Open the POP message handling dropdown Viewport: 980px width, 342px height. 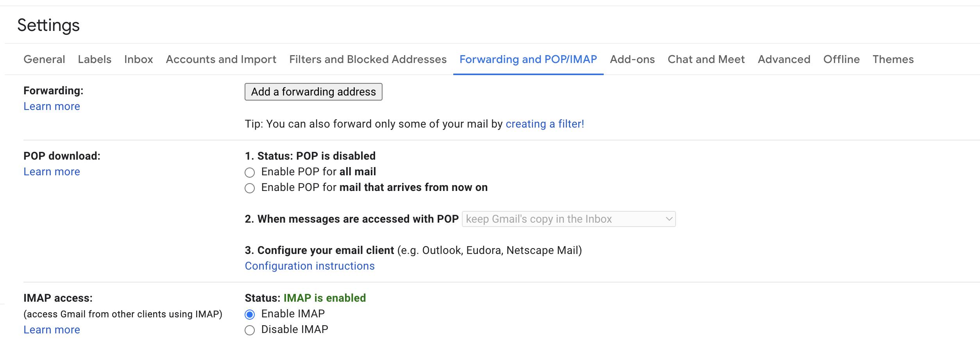pyautogui.click(x=569, y=219)
